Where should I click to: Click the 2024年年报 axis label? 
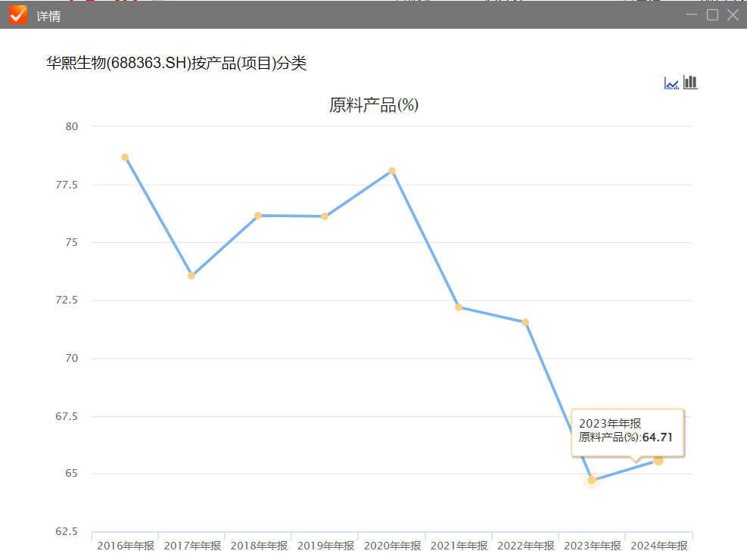click(659, 546)
